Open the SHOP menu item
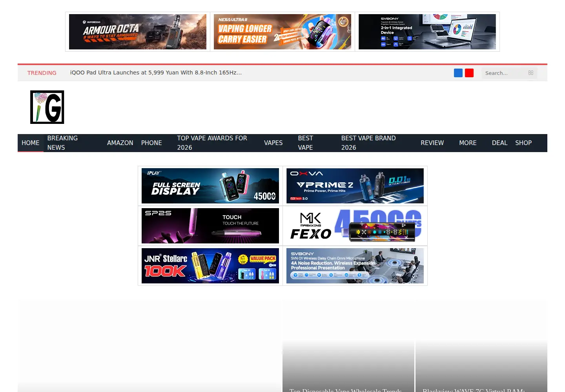 point(523,143)
